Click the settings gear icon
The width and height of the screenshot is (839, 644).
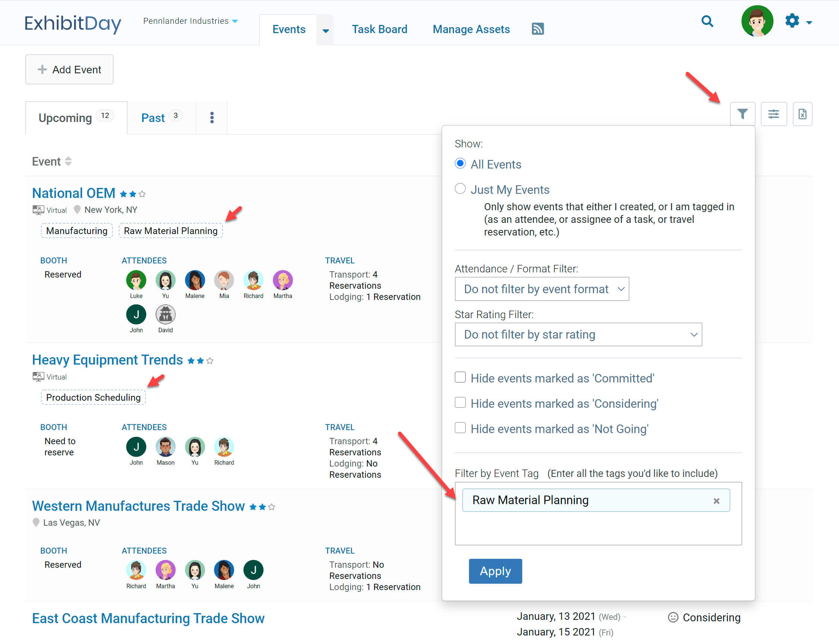point(792,22)
